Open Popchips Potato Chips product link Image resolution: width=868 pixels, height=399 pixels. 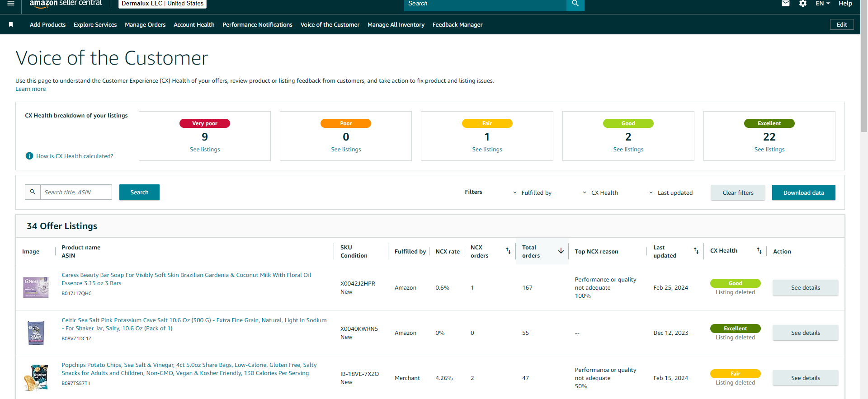pos(189,369)
